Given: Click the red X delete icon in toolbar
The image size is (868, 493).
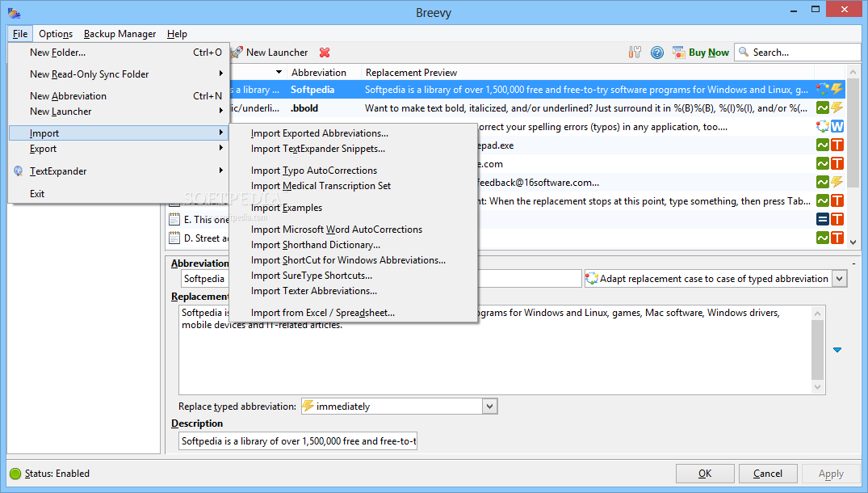Looking at the screenshot, I should coord(325,53).
